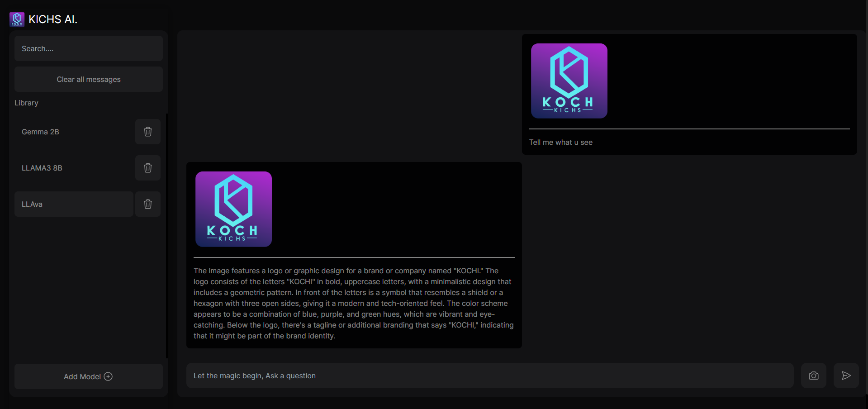The image size is (868, 409).
Task: Focus the Search input field
Action: (x=89, y=48)
